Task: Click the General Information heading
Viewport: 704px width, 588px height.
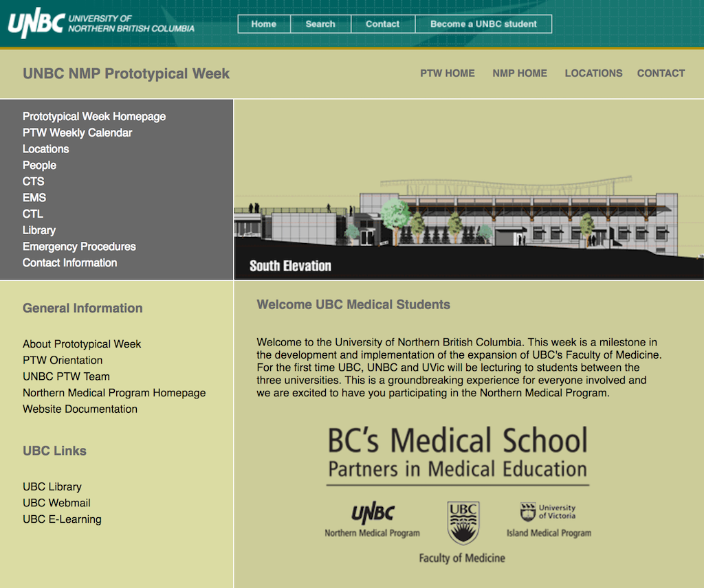Action: [82, 308]
